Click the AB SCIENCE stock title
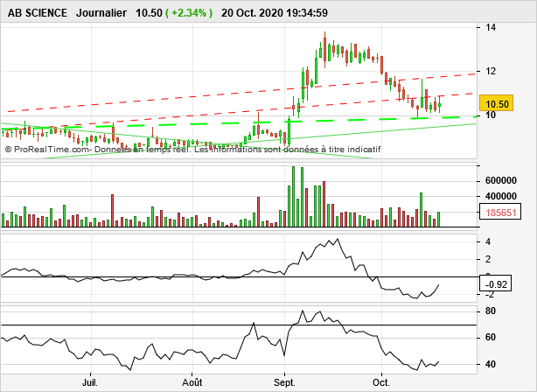The height and width of the screenshot is (392, 537). 38,13
